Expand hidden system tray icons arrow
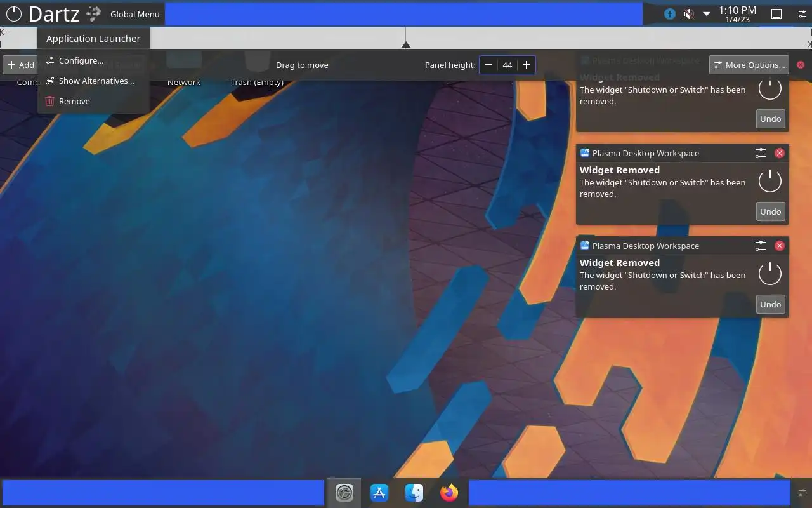Viewport: 812px width, 508px height. pos(707,14)
